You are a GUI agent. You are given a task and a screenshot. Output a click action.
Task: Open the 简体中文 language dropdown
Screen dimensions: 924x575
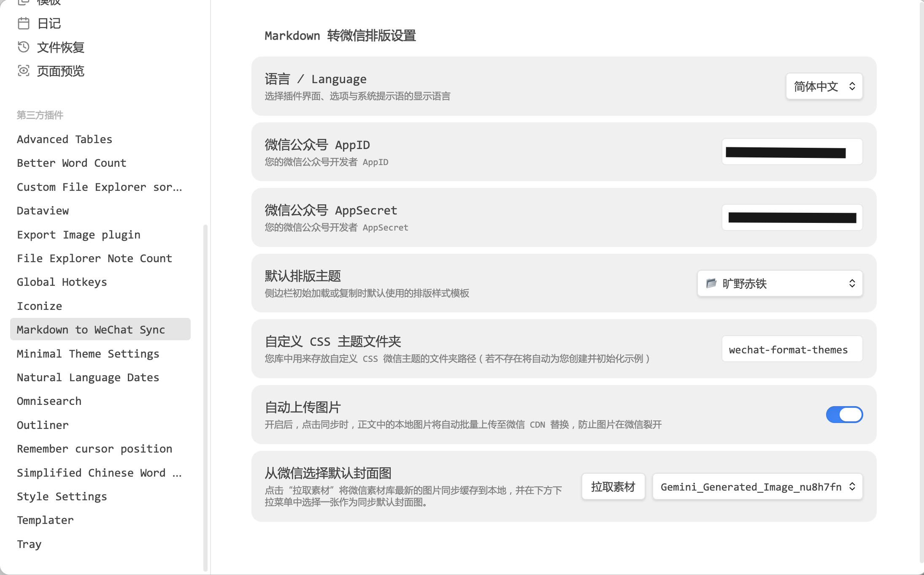[x=824, y=86]
